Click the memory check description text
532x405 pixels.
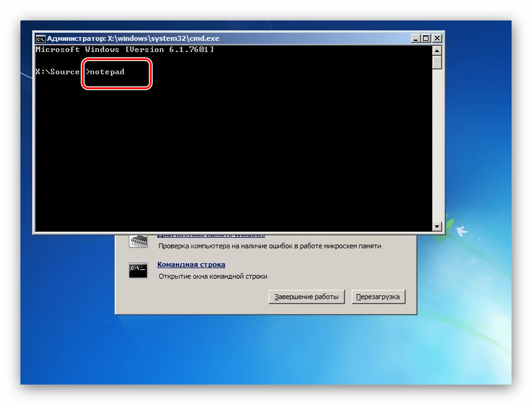click(269, 246)
